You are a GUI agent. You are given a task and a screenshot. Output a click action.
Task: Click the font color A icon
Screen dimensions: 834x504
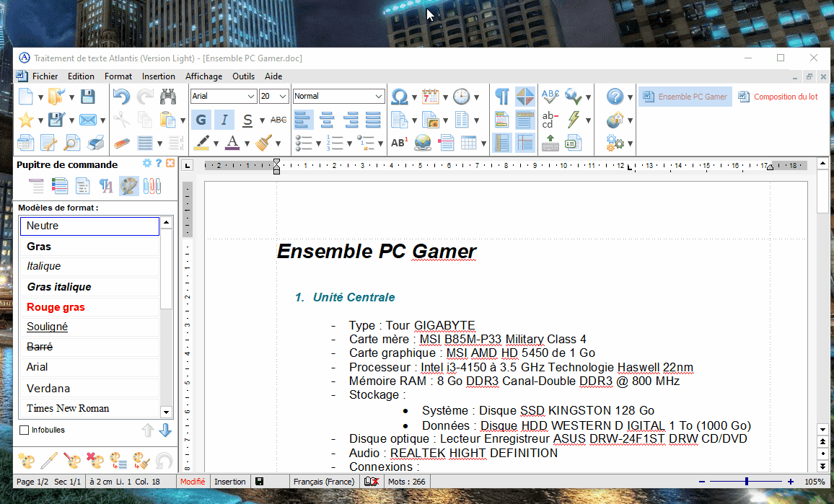click(232, 143)
